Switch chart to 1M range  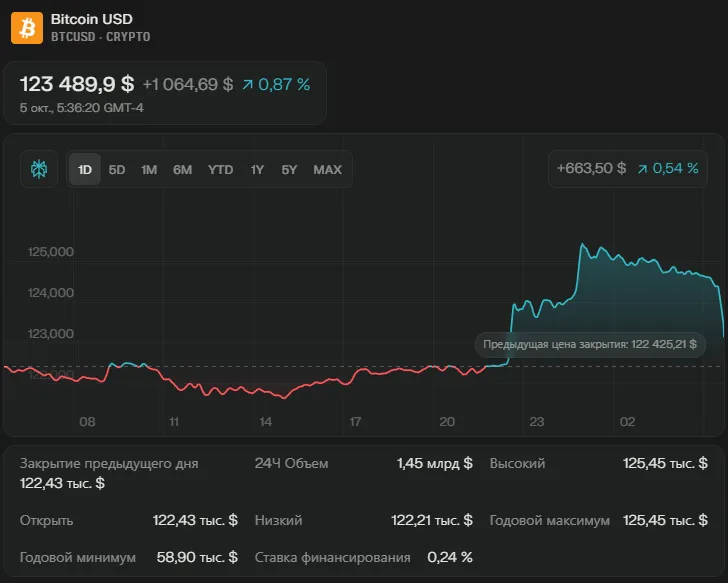coord(149,169)
